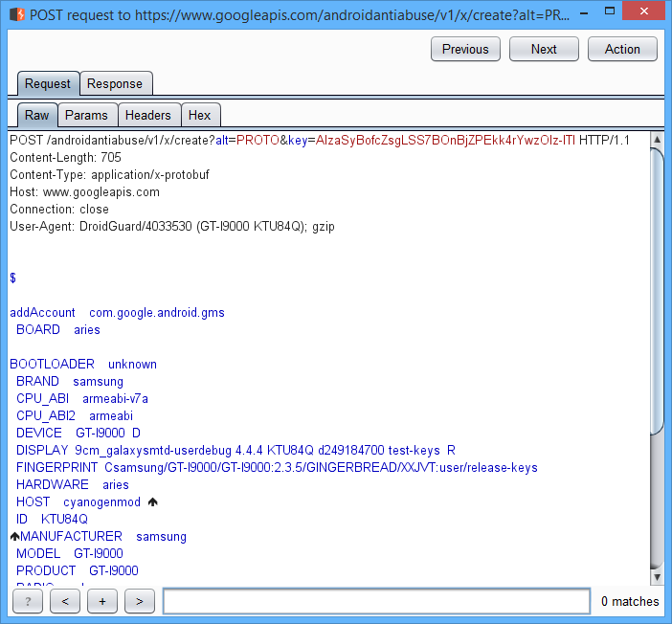Click the ID KTU84Q line

pyautogui.click(x=52, y=519)
